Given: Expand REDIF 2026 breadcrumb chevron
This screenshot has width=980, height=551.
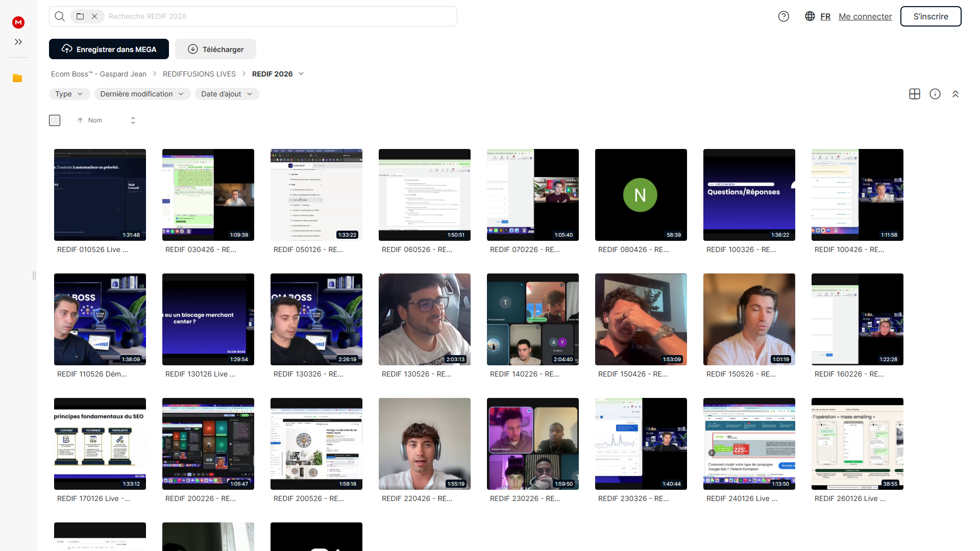Looking at the screenshot, I should (301, 74).
